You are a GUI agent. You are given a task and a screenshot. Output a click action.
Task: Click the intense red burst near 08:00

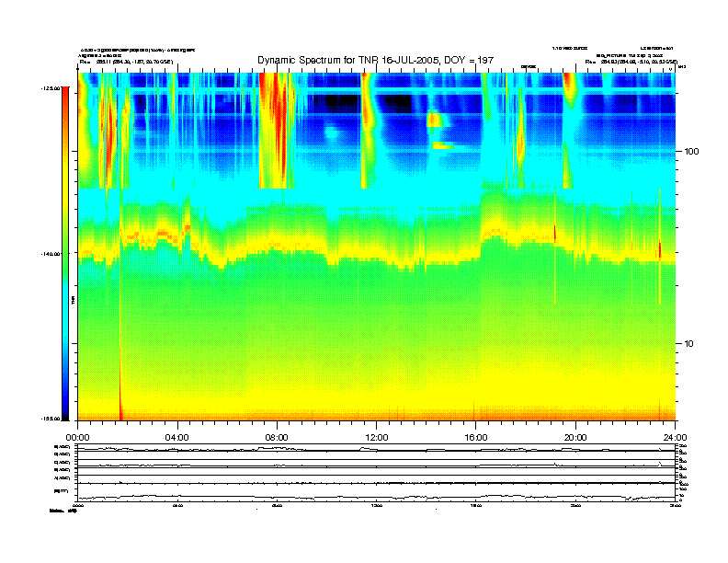pos(279,130)
